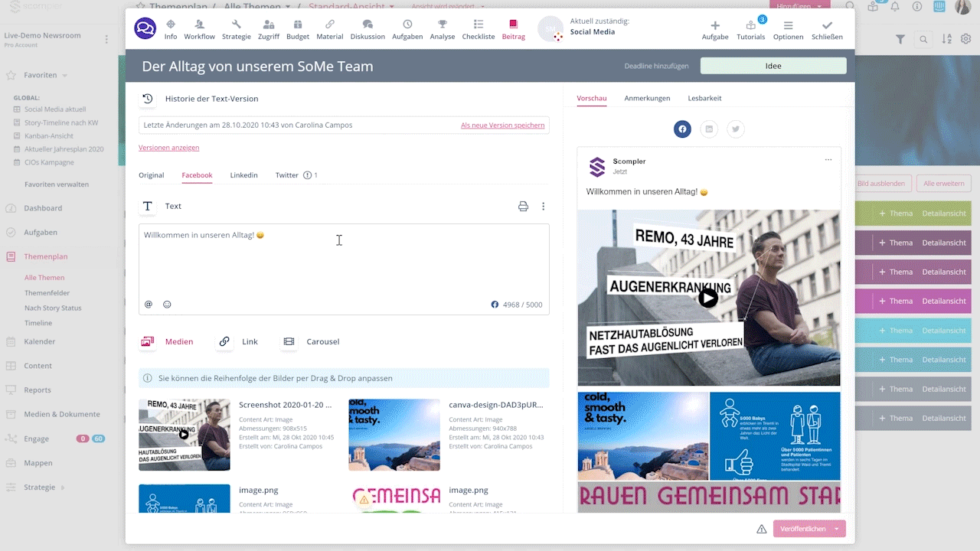Image resolution: width=980 pixels, height=551 pixels.
Task: Open the Lesbarkeit tab
Action: (704, 98)
